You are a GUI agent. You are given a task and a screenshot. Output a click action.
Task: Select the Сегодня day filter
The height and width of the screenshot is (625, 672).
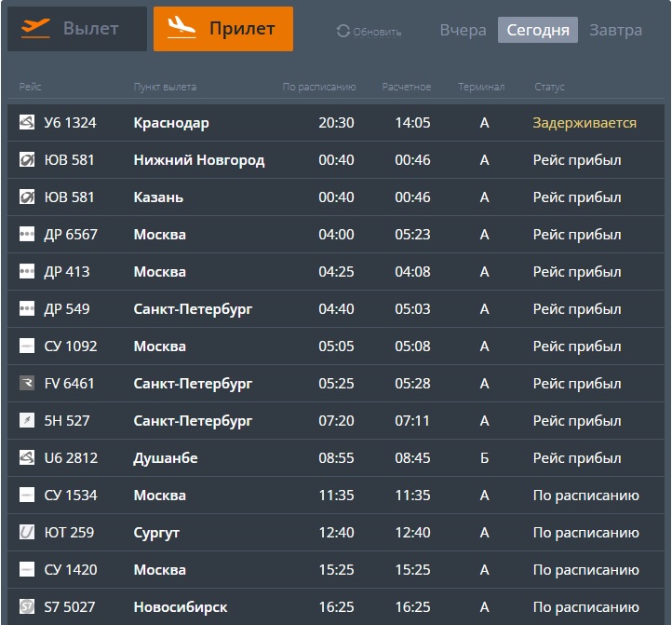pyautogui.click(x=537, y=30)
